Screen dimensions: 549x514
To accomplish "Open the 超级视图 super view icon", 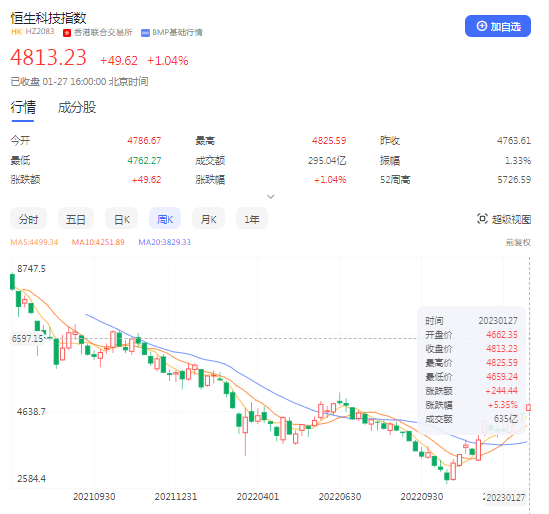I will [482, 219].
